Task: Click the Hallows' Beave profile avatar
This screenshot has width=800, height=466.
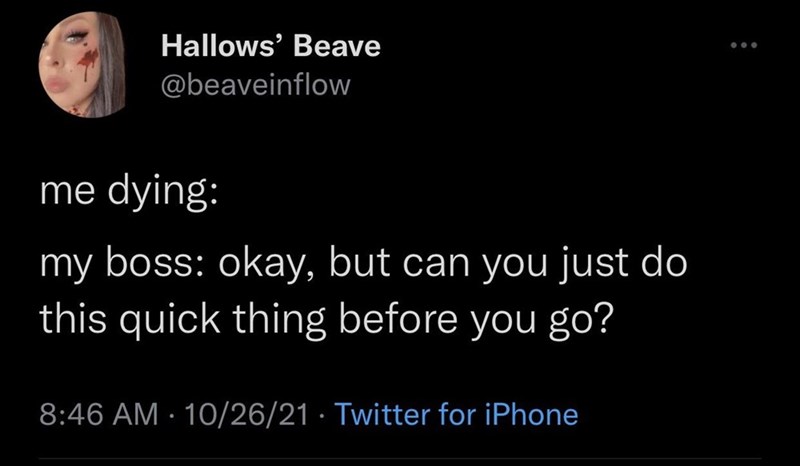Action: [x=82, y=67]
